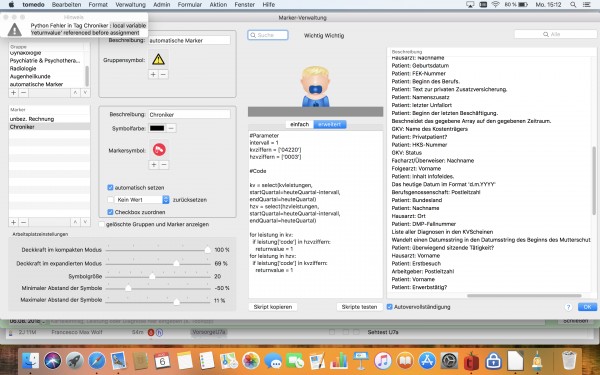600x375 pixels.
Task: Add a new marker in Marker list
Action: 13,222
